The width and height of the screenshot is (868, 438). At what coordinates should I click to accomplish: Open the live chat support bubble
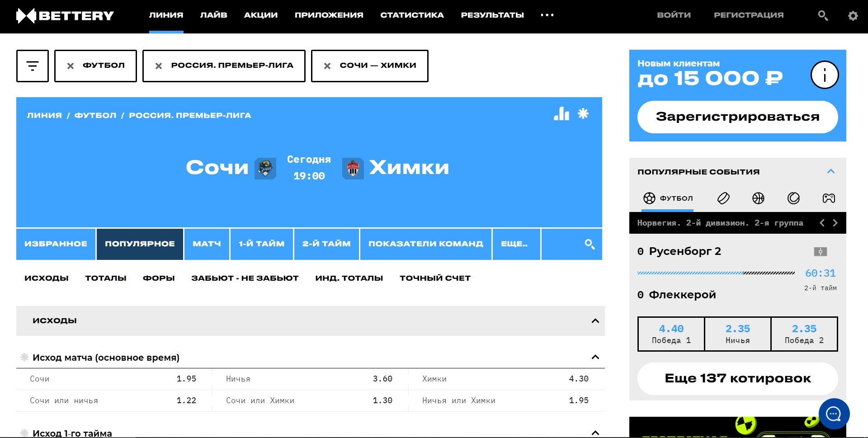pyautogui.click(x=834, y=414)
